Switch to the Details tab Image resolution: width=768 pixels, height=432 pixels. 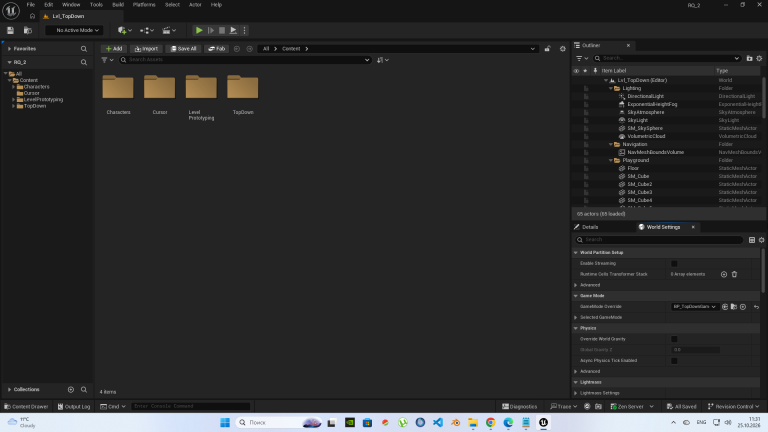[590, 227]
